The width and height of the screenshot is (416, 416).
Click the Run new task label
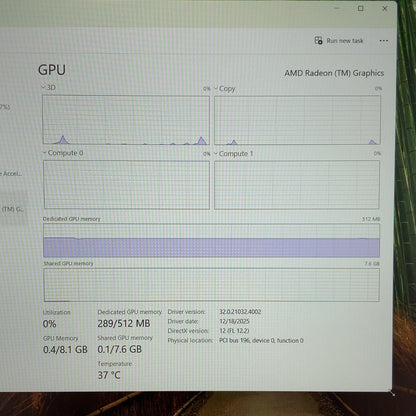point(345,41)
